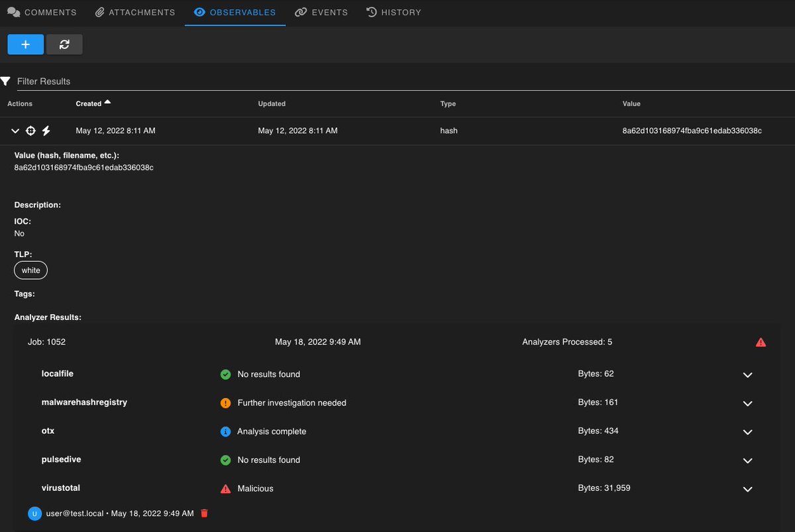Switch to the Comments tab

click(x=42, y=12)
